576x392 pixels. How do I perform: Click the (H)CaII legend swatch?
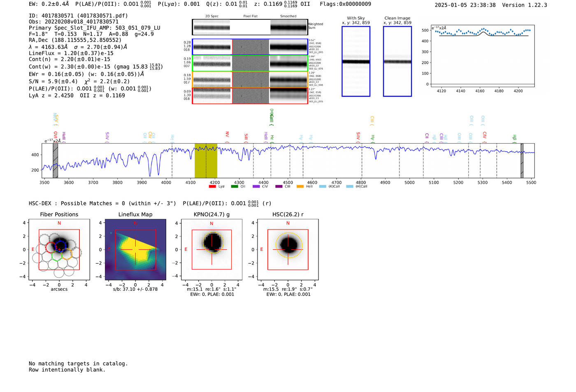[x=350, y=187]
